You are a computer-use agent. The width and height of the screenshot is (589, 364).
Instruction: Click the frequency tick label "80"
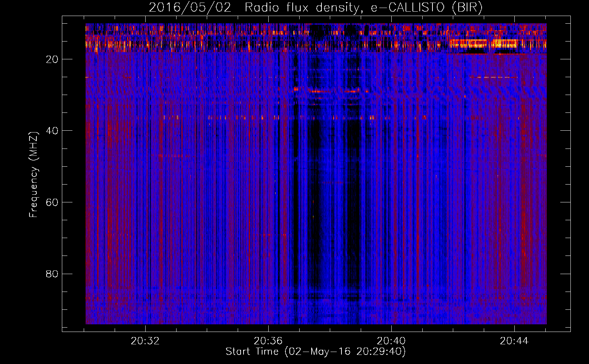pyautogui.click(x=52, y=274)
